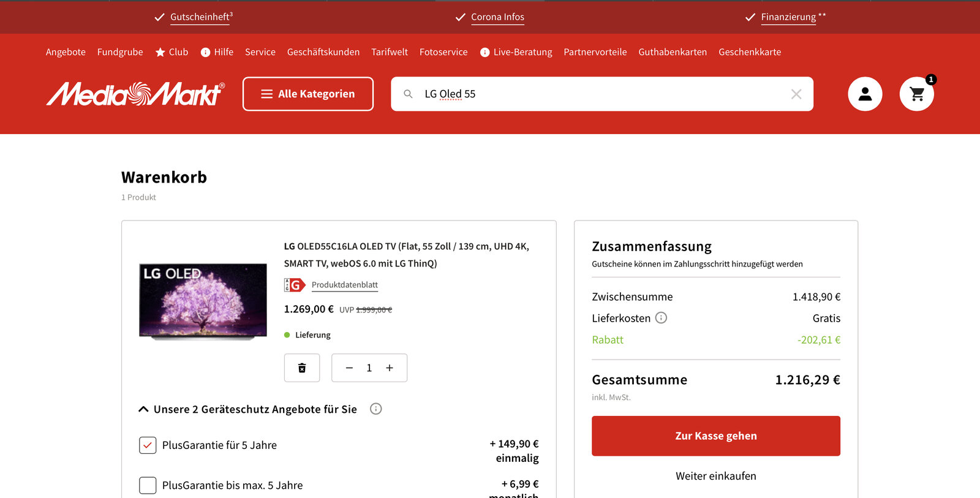The height and width of the screenshot is (498, 980).
Task: Click the LG OLED TV thumbnail
Action: pyautogui.click(x=203, y=301)
